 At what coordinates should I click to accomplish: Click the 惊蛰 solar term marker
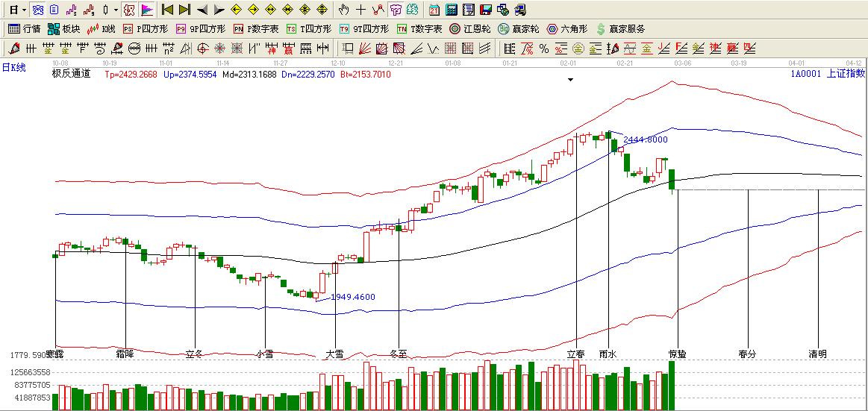tap(678, 354)
